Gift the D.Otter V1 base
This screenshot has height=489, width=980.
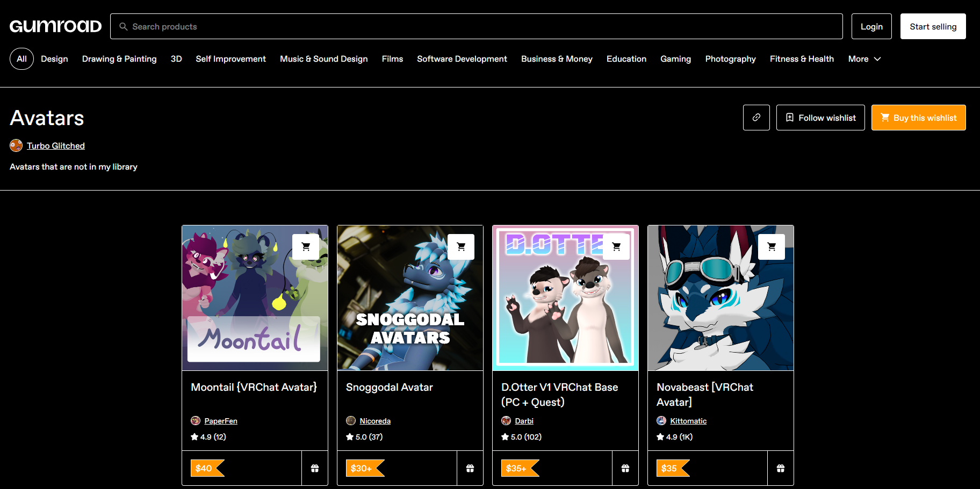[x=625, y=468]
